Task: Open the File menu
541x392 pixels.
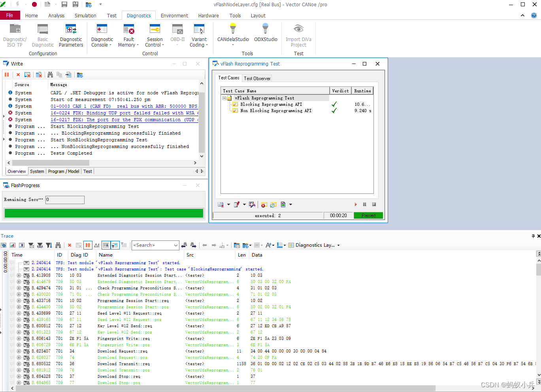Action: click(x=10, y=15)
